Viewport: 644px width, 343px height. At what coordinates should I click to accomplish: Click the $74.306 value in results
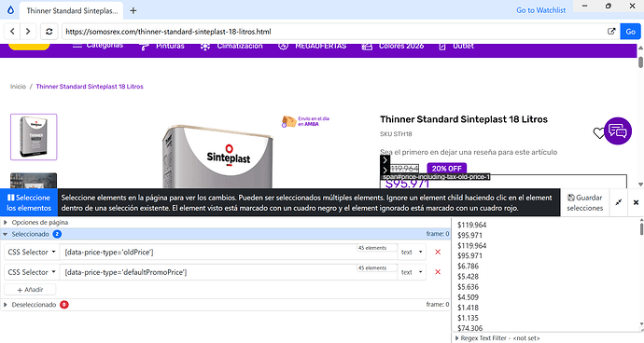coord(469,328)
